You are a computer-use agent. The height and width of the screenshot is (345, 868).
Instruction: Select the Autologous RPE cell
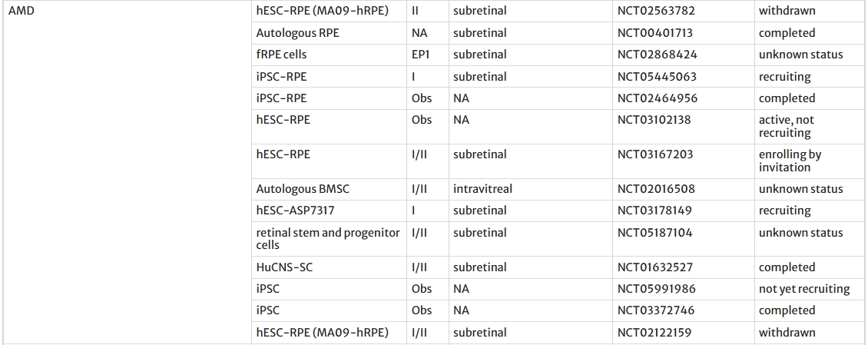(298, 33)
